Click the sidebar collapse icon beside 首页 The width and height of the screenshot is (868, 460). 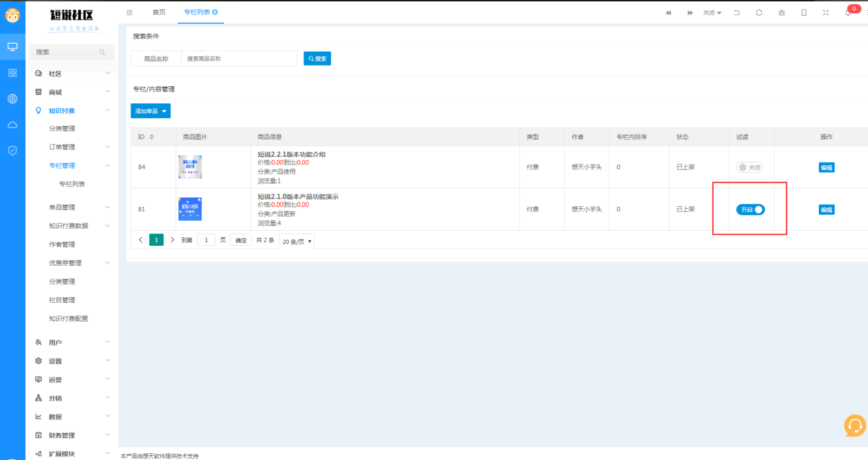click(129, 13)
